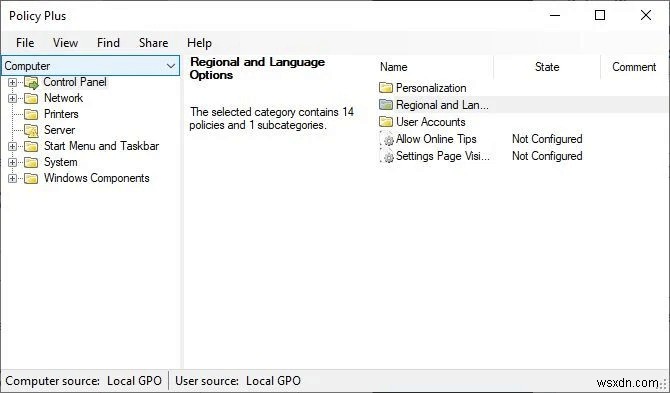This screenshot has width=670, height=393.
Task: Sort list by the Comment column
Action: click(634, 67)
